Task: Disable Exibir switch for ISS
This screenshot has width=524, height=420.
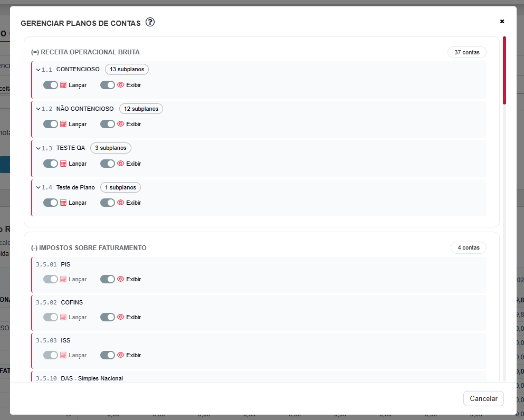Action: click(x=108, y=355)
